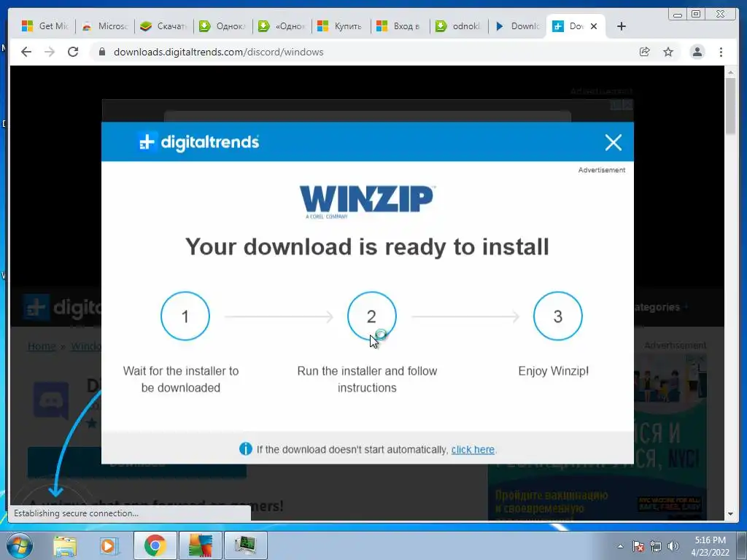Switch to '«Одно' tab

(282, 26)
